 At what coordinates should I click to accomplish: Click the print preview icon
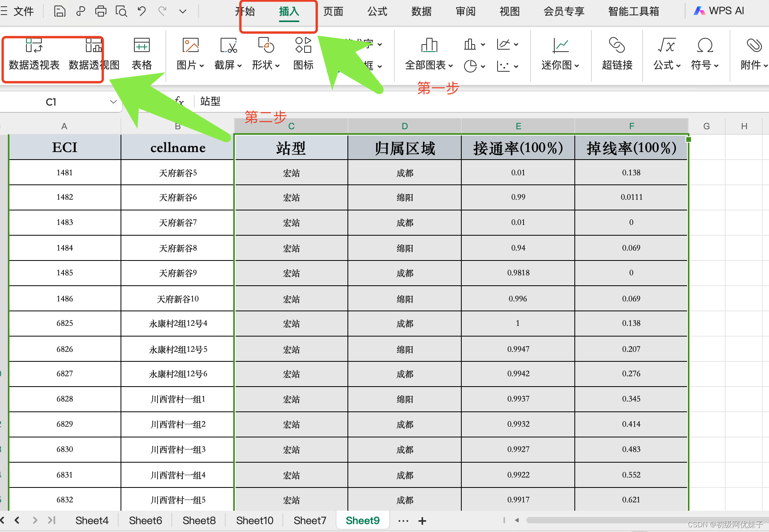tap(121, 11)
